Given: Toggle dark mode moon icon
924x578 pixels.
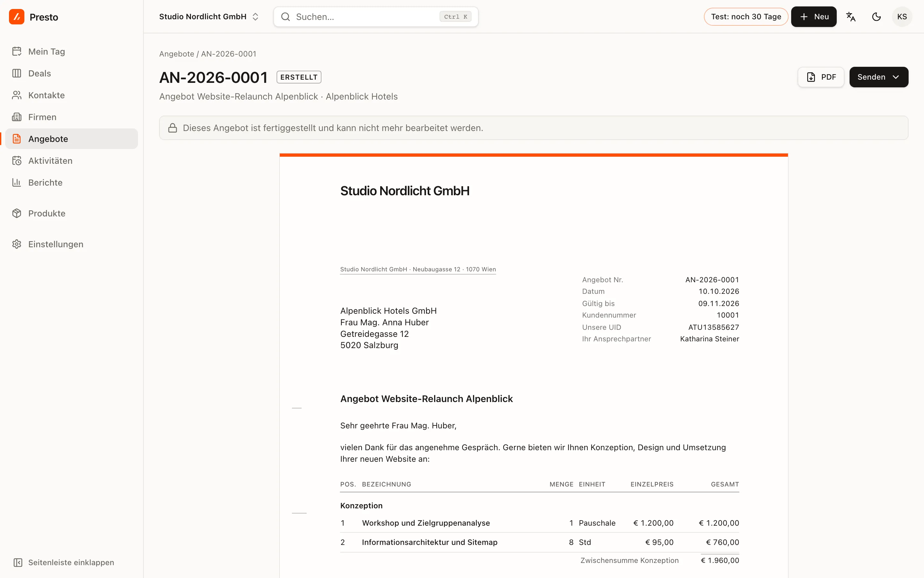Looking at the screenshot, I should coord(876,17).
